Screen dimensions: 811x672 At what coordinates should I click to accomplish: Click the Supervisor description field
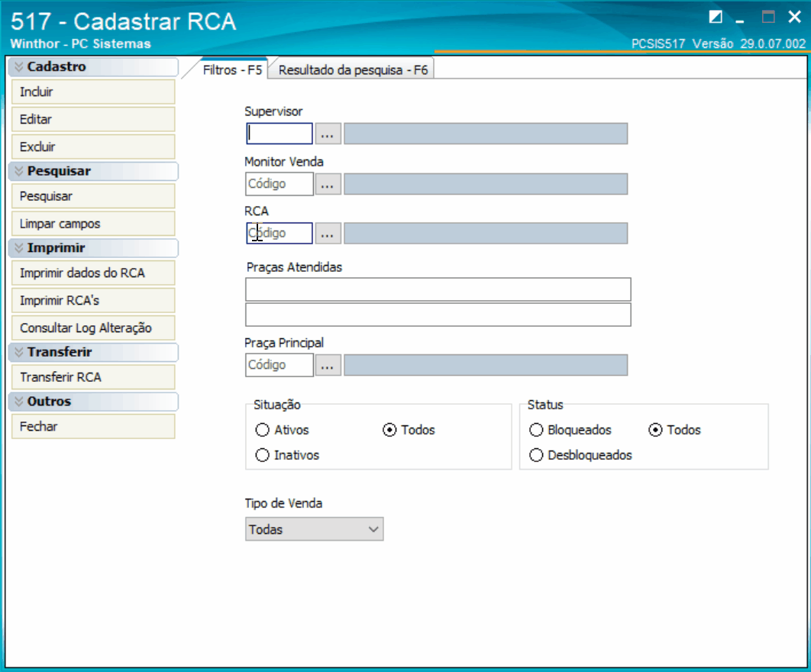click(x=486, y=134)
